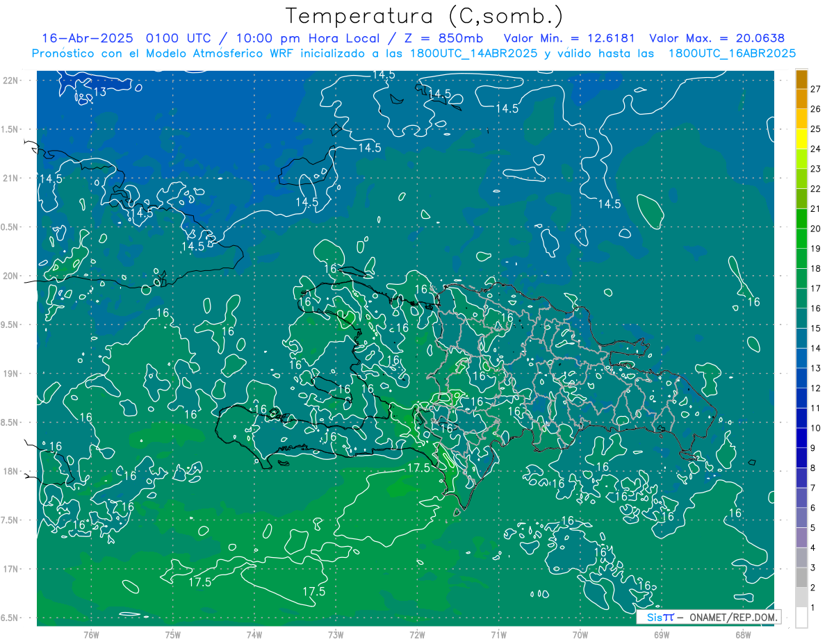This screenshot has width=834, height=644.
Task: Click 'Pronostico con el Modelo Atmosferico WRF' text
Action: click(164, 53)
